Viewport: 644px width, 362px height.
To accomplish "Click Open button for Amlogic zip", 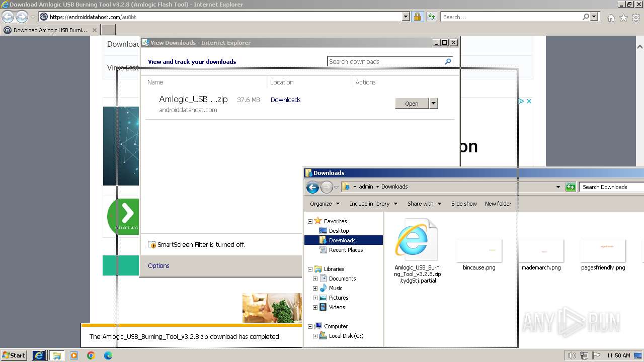I will tap(412, 103).
